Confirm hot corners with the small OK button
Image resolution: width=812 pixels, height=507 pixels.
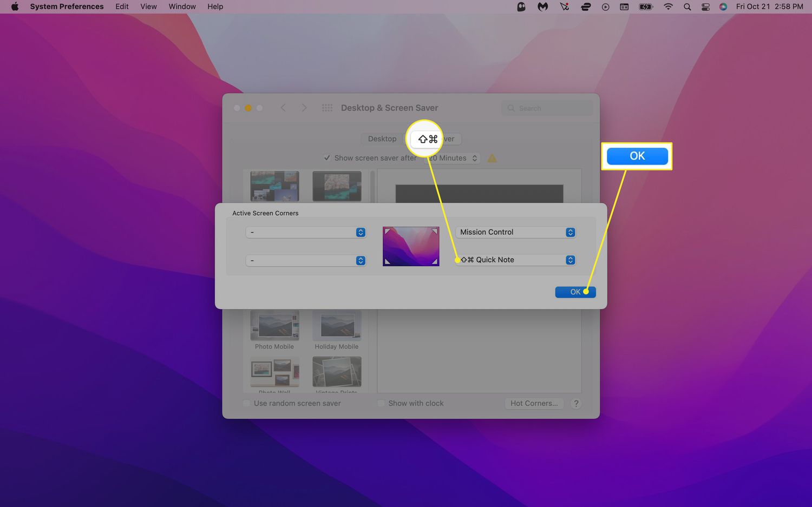click(575, 292)
